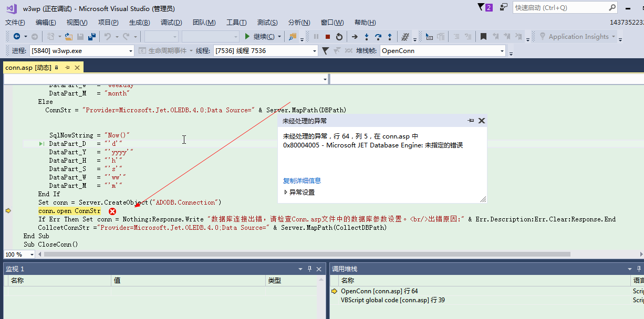Screen dimensions: 644x319
Task: Click the Step Into icon
Action: coord(367,37)
